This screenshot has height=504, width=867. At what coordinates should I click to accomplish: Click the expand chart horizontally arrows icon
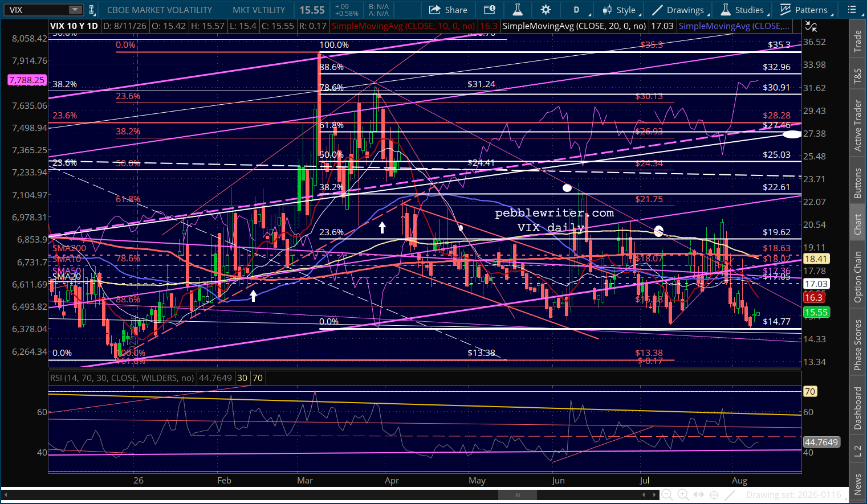point(699,495)
